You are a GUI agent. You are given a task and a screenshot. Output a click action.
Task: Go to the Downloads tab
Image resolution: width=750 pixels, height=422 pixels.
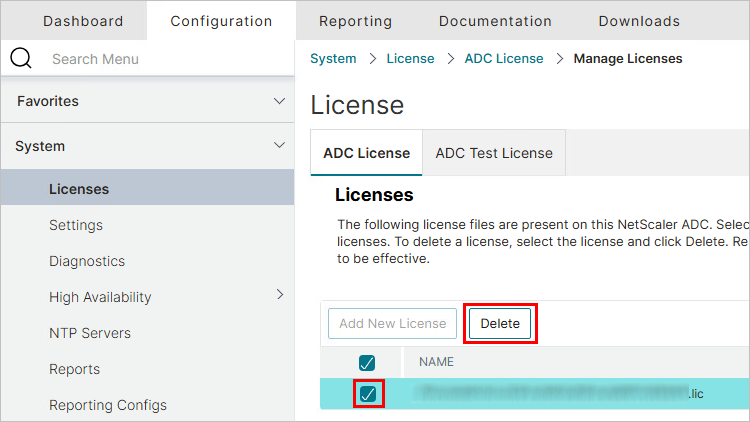click(x=639, y=21)
